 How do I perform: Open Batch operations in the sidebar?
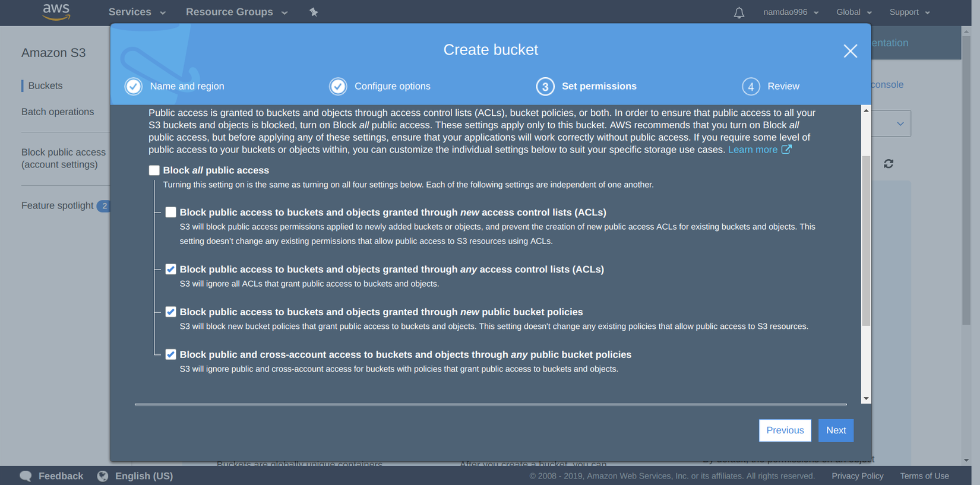coord(58,112)
